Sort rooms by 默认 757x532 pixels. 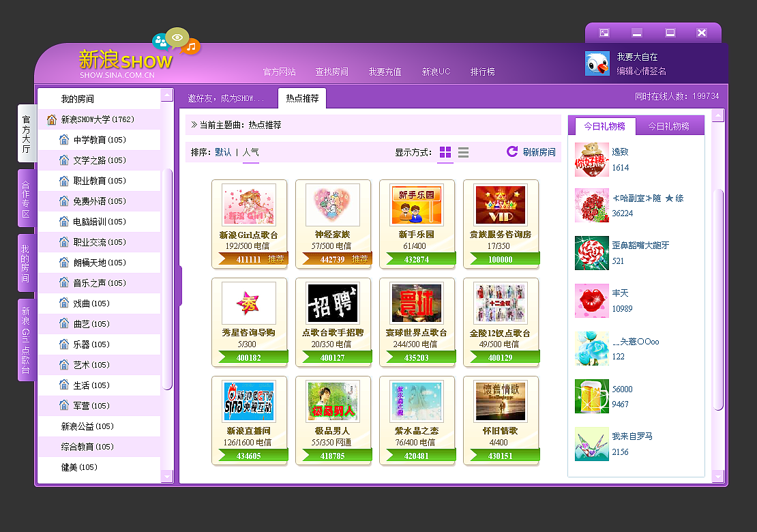[223, 152]
